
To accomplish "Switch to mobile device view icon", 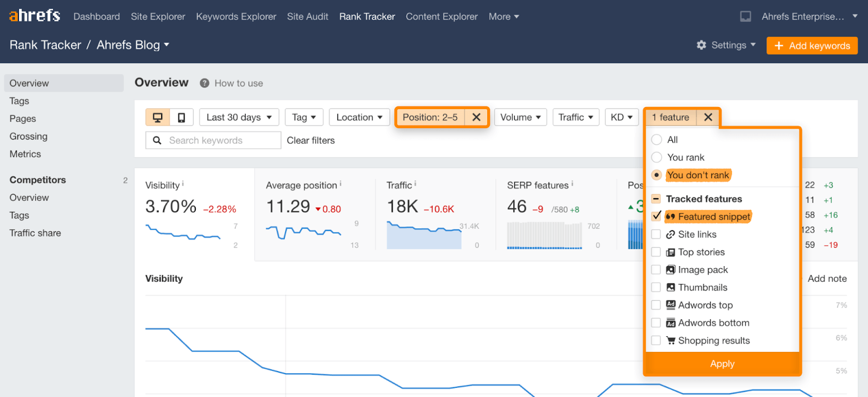I will coord(182,117).
